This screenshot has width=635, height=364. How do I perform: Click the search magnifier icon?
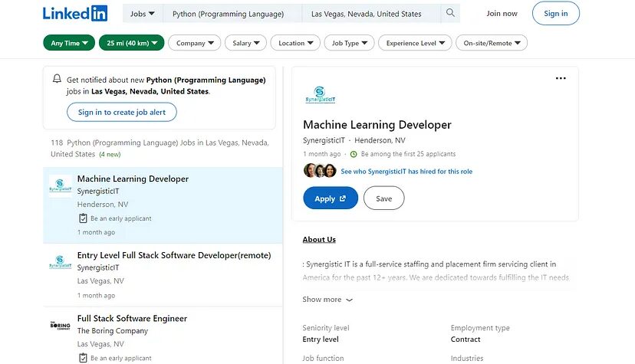(x=451, y=14)
